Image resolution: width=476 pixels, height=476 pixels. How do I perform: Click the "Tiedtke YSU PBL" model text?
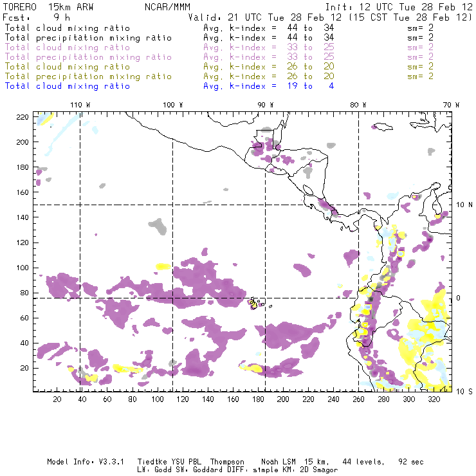[169, 462]
